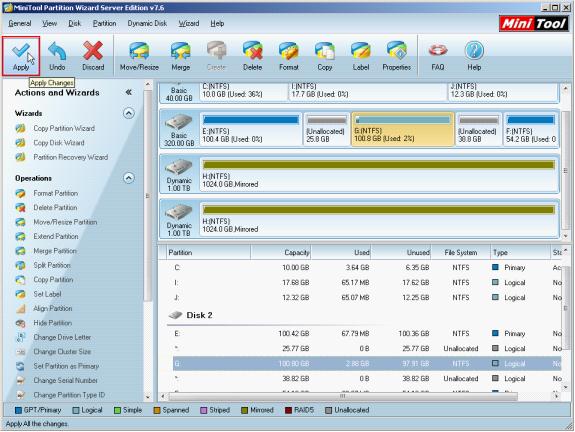The width and height of the screenshot is (575, 432).
Task: Open the Wizard menu
Action: [189, 23]
